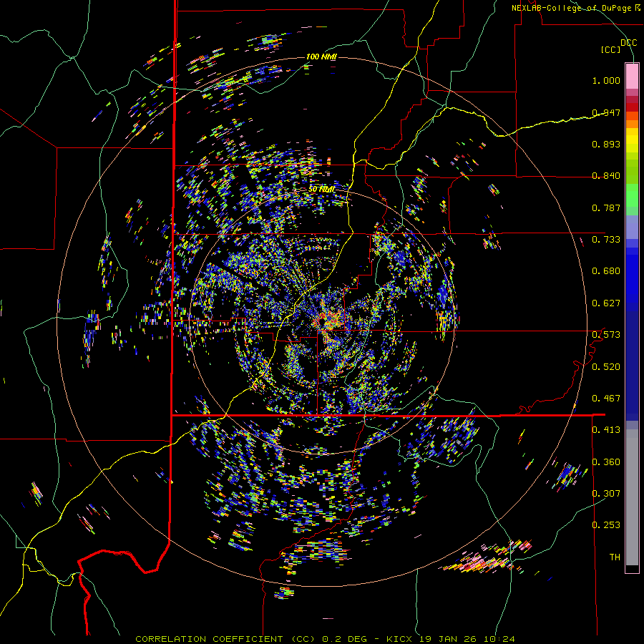Screen dimensions: 644x644
Task: Select the 0.680 scale value
Action: pyautogui.click(x=606, y=271)
